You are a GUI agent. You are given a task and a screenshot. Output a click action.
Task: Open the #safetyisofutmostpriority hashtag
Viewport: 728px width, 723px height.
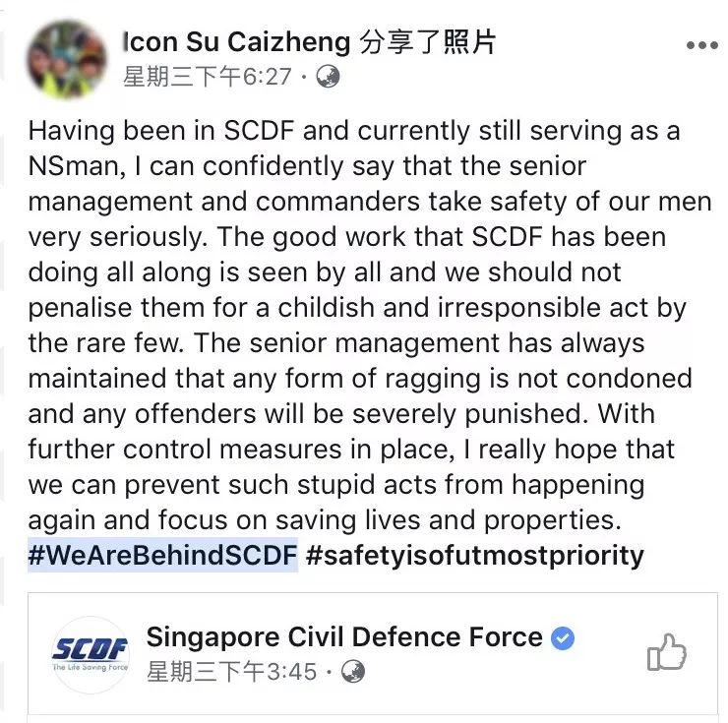(x=475, y=555)
